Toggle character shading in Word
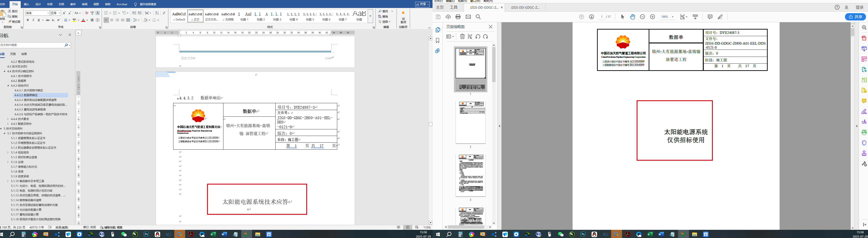This screenshot has height=238, width=868. click(92, 20)
